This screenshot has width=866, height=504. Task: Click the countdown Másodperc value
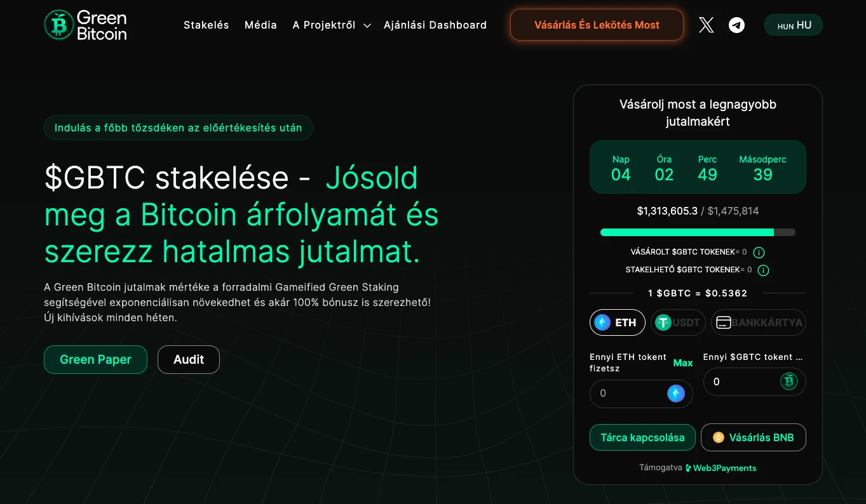(x=762, y=175)
